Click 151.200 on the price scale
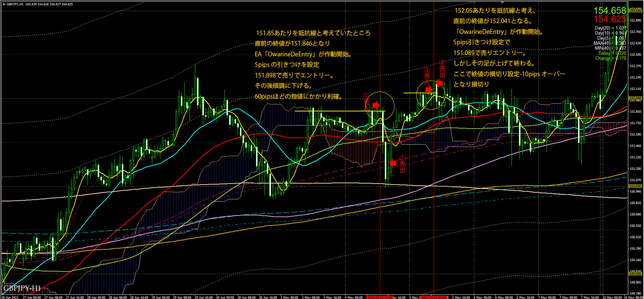Viewport: 644px width, 299px height. point(636,169)
